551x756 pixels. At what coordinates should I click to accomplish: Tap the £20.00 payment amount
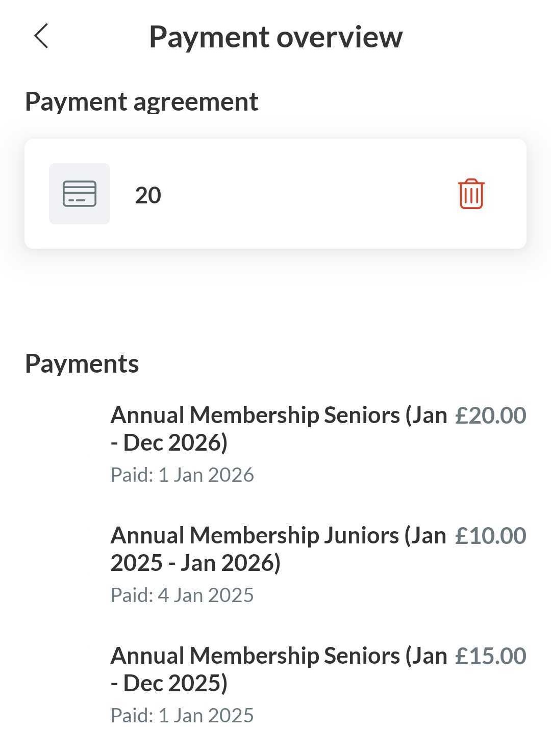(x=490, y=415)
